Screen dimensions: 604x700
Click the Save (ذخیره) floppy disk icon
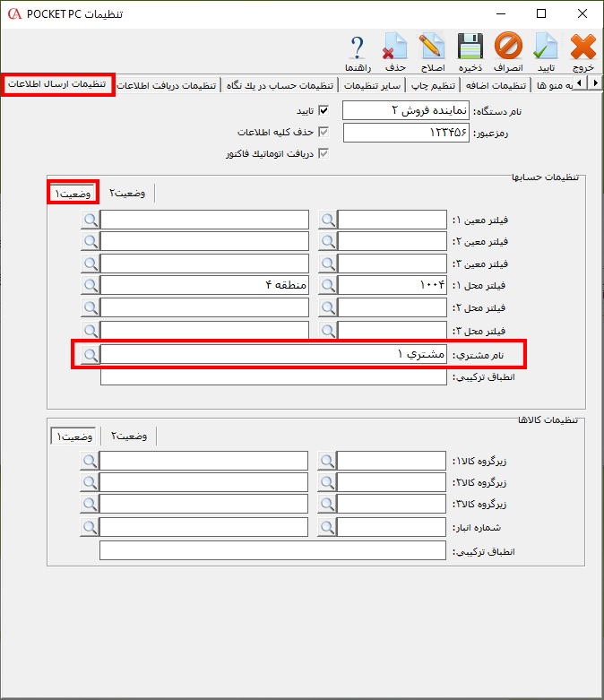470,52
